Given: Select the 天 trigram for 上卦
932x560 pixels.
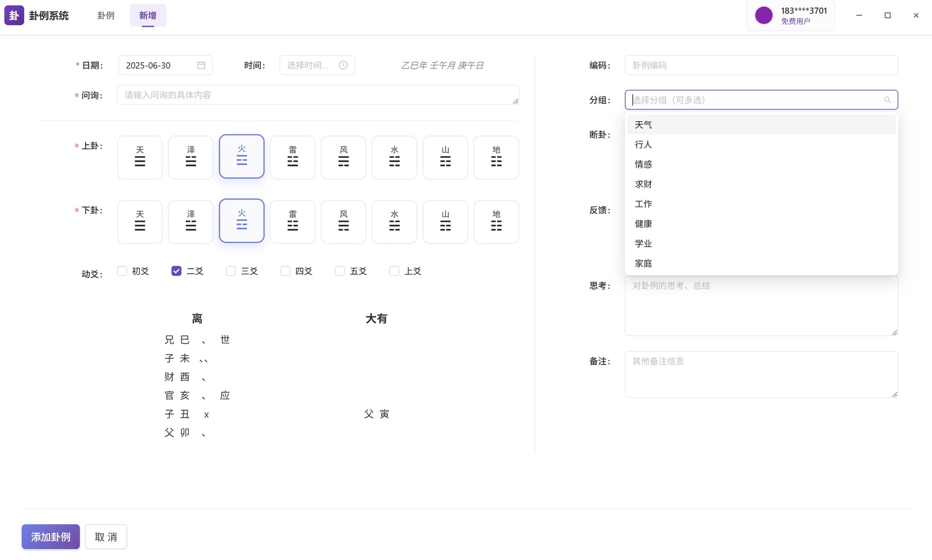Looking at the screenshot, I should point(139,157).
